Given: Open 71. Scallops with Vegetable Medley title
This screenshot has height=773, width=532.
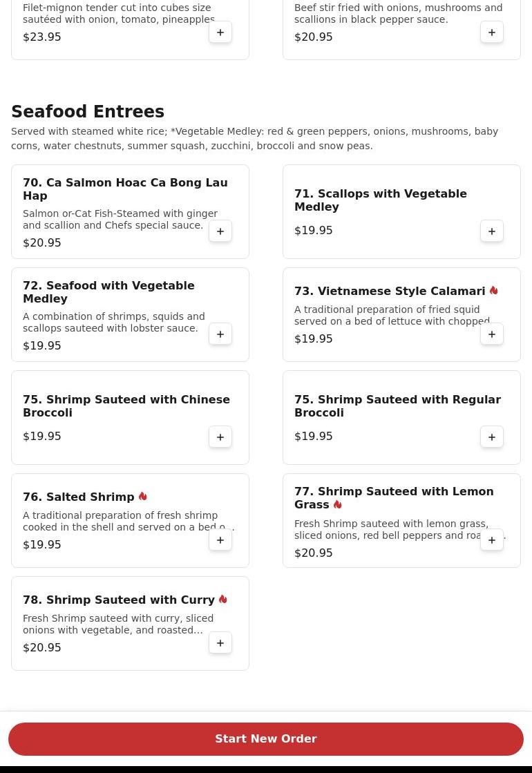Looking at the screenshot, I should click(381, 200).
